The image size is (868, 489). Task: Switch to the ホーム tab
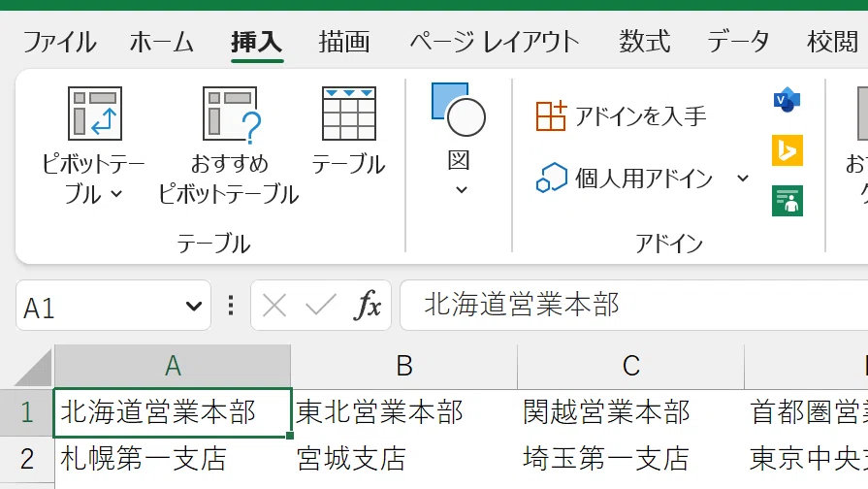coord(162,42)
